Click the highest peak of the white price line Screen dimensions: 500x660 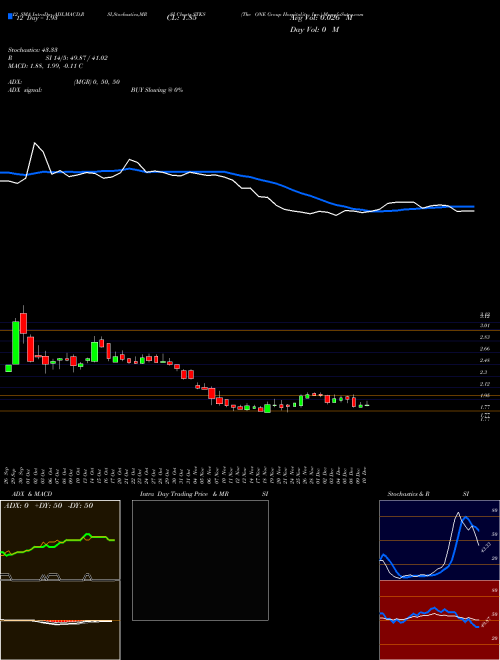(x=35, y=144)
